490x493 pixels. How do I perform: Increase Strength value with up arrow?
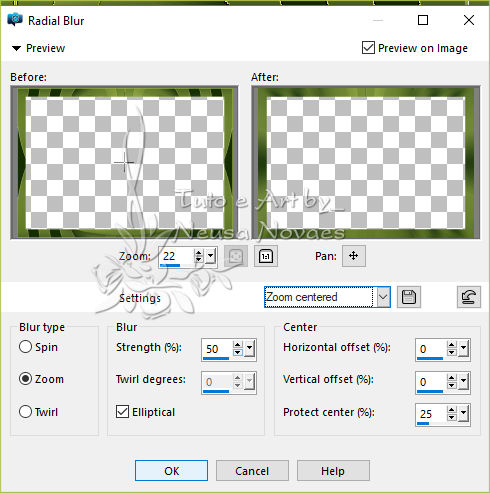point(237,345)
